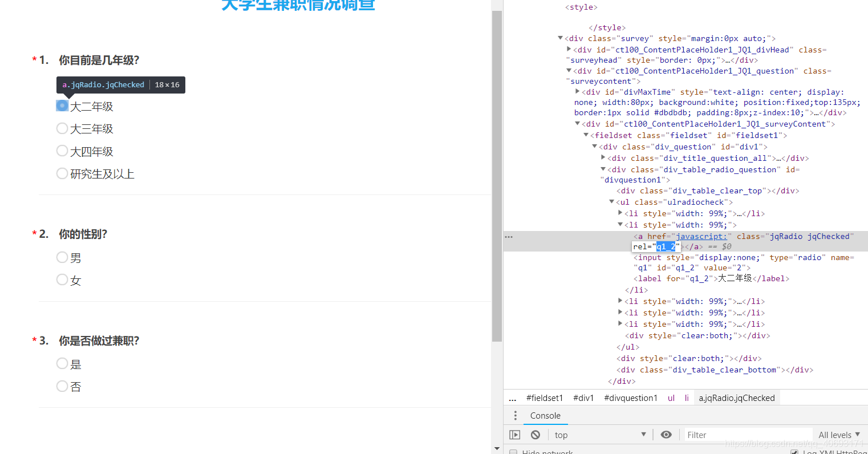Select 大二年级 radio option
Image resolution: width=868 pixels, height=454 pixels.
tap(62, 106)
